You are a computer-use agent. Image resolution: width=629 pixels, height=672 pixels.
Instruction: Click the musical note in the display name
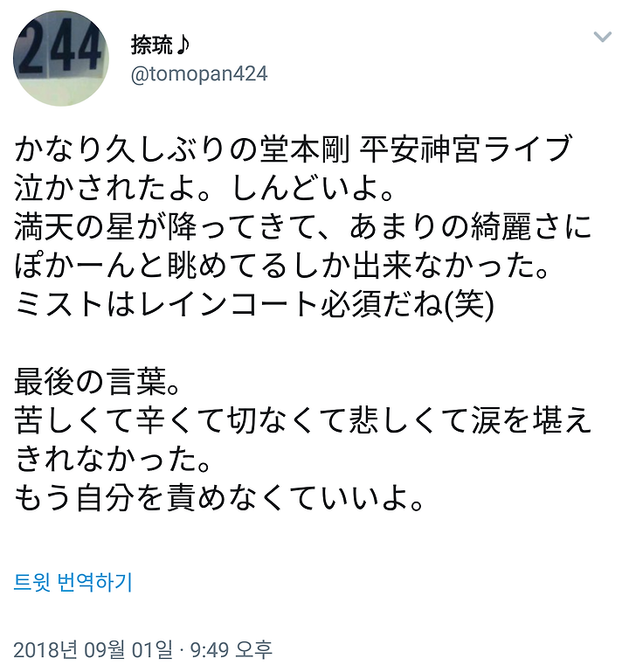pyautogui.click(x=182, y=45)
